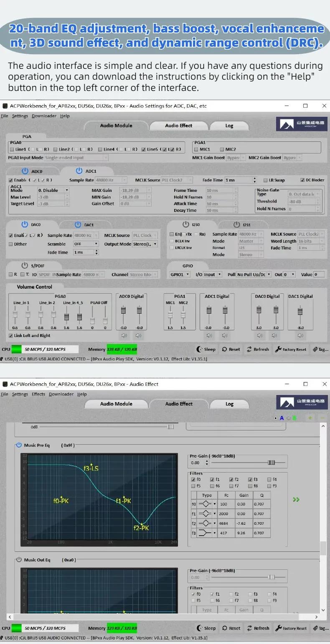Toggle the I2S1 power icon
Image resolution: width=330 pixels, height=644 pixels.
tap(236, 224)
